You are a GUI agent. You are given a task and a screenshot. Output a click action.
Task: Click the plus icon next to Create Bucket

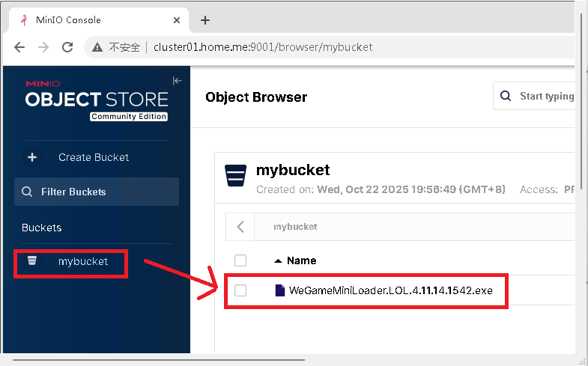click(32, 157)
